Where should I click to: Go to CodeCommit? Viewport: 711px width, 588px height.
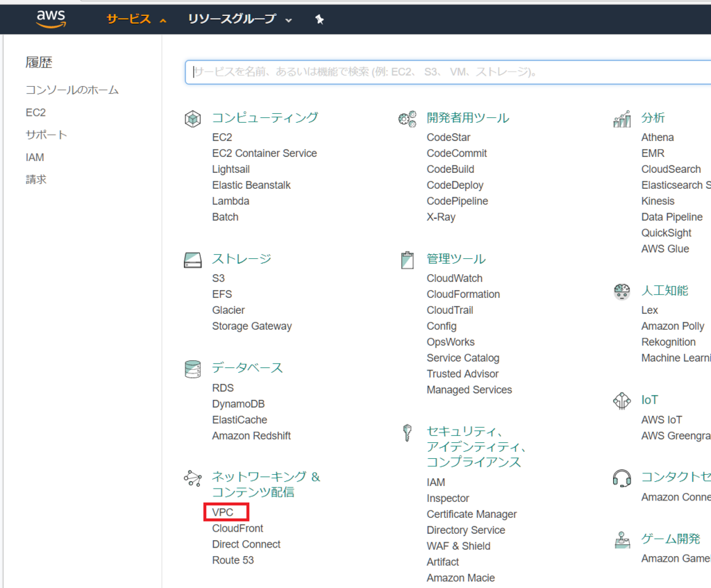coord(457,153)
